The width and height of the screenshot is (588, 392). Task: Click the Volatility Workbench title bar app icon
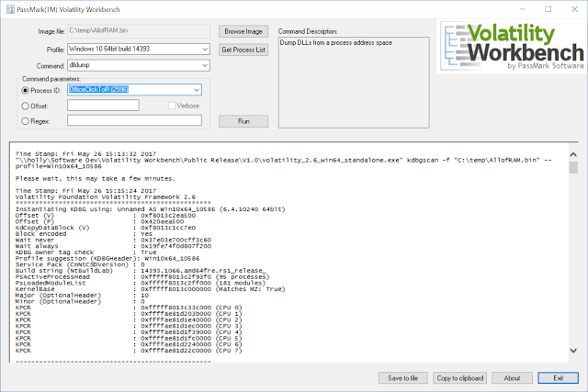[10, 9]
